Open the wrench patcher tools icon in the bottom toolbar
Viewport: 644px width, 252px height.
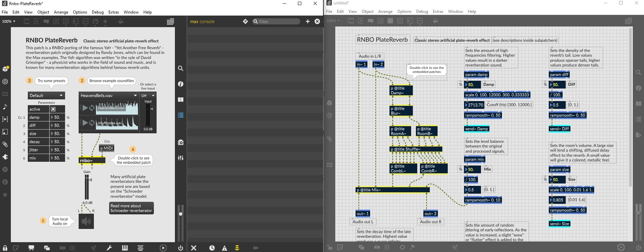(x=109, y=248)
